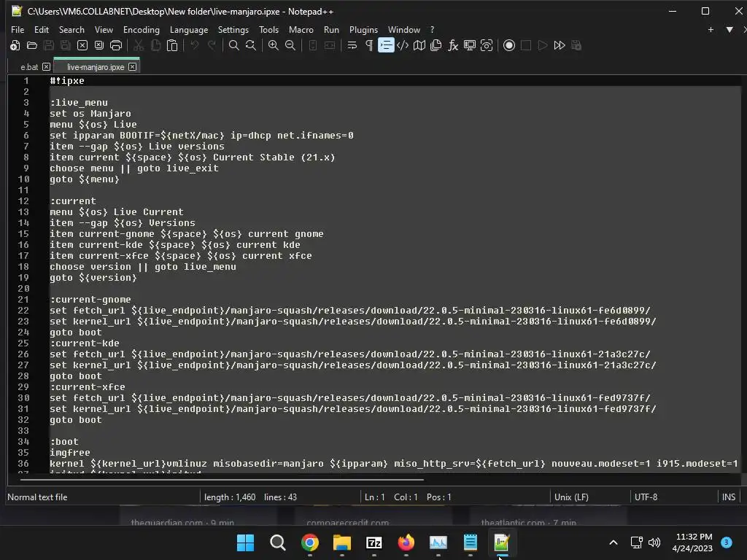This screenshot has height=560, width=747.
Task: Open the Plugins menu
Action: pos(363,29)
